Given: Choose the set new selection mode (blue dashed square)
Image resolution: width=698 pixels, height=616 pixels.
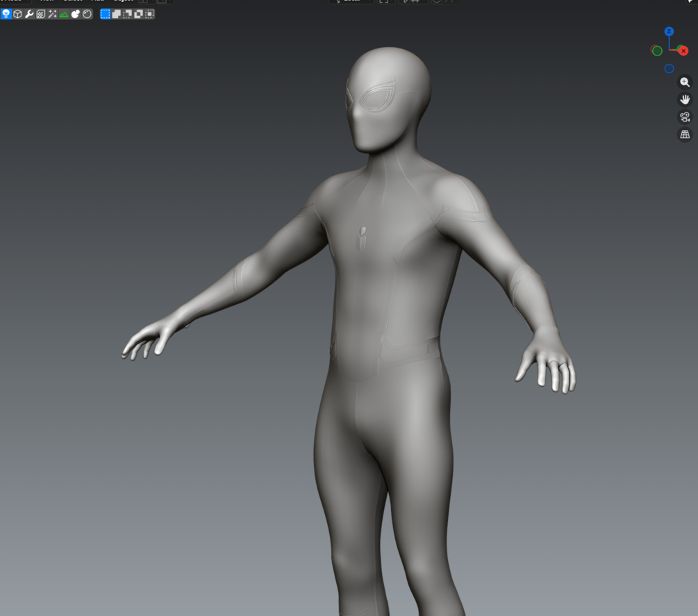Looking at the screenshot, I should [105, 15].
